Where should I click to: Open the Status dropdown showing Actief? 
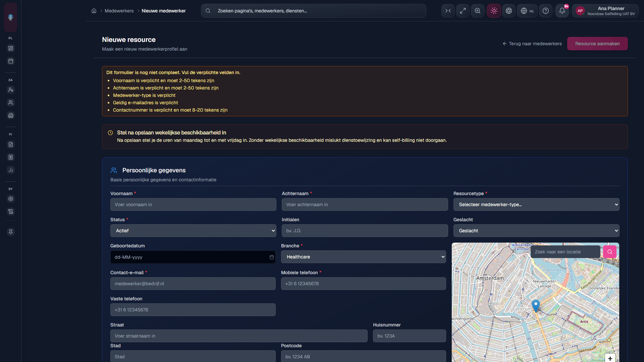(193, 231)
